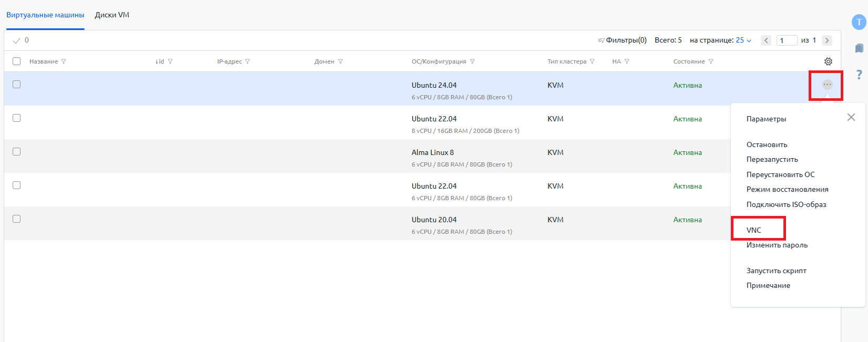Open the per-page count dropdown showing 25
This screenshot has width=868, height=342.
743,40
